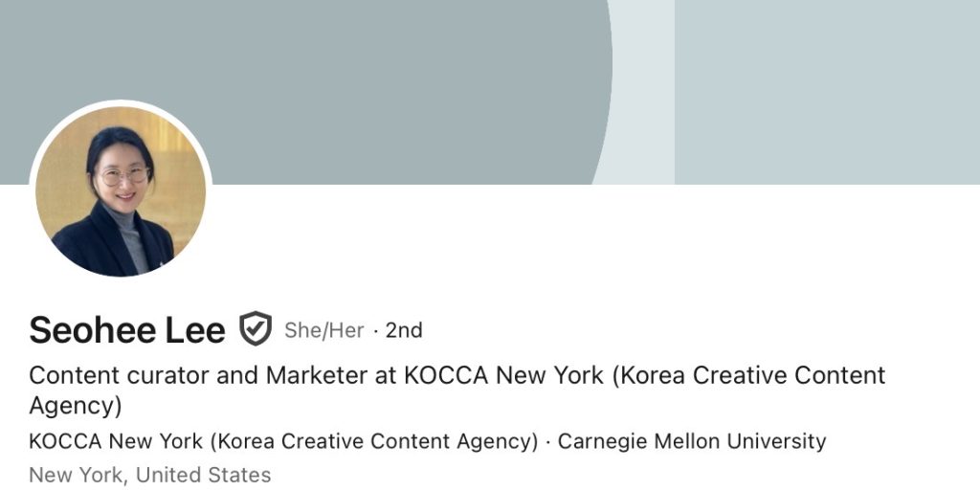Click the glasses on the profile photo face
The height and width of the screenshot is (491, 980).
[124, 176]
